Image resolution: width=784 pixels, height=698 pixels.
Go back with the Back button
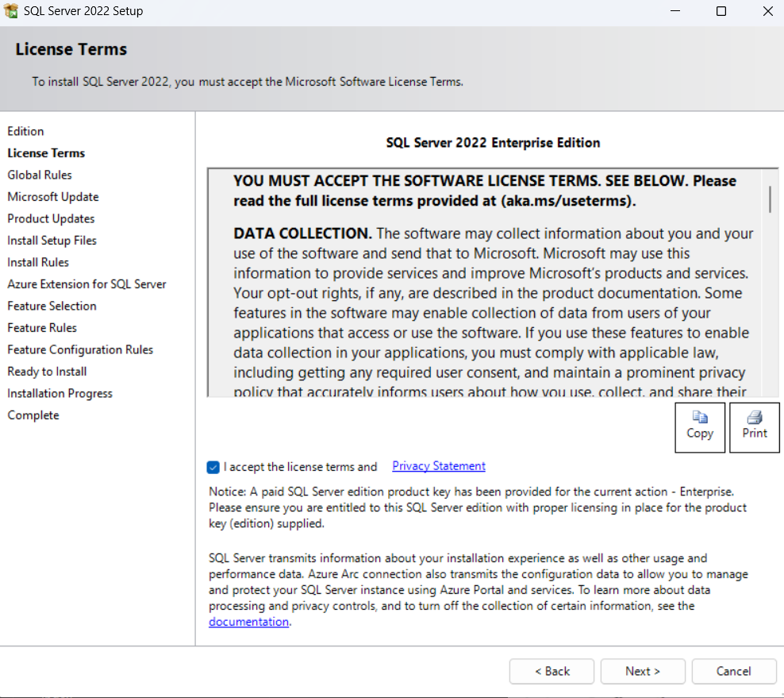tap(551, 671)
